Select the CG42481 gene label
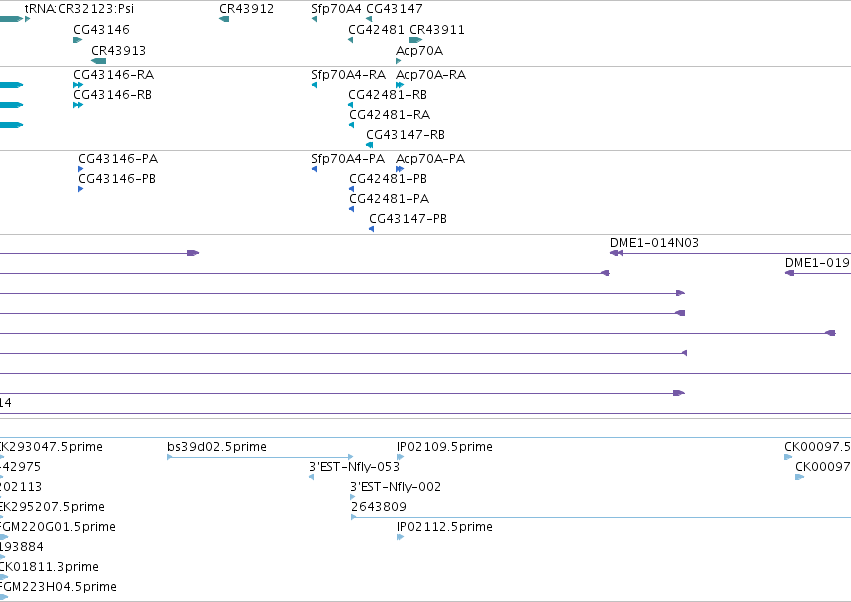851x602 pixels. [376, 29]
